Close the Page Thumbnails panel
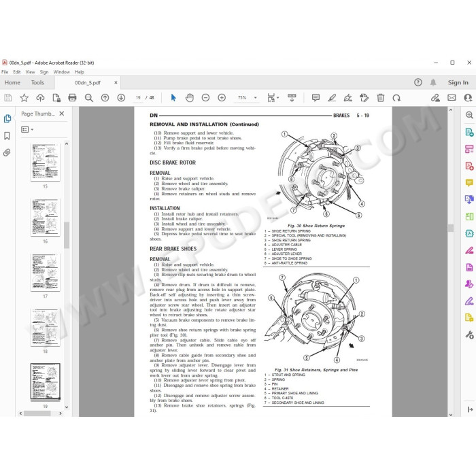Viewport: 476px width, 476px height. [62, 114]
